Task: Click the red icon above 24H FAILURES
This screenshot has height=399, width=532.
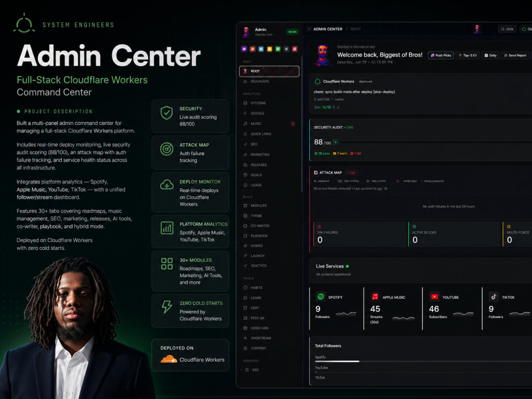Action: coord(319,226)
